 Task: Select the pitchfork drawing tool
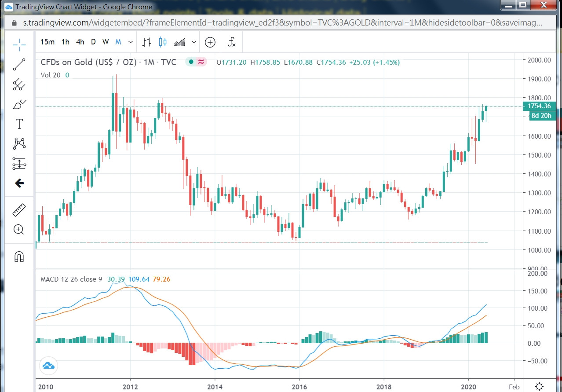(19, 84)
